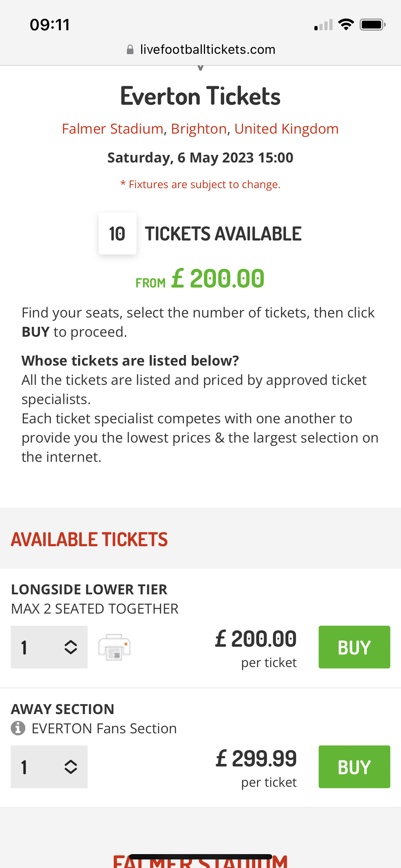Screen dimensions: 401x868
Task: Tap the Wi-Fi status icon
Action: (346, 25)
